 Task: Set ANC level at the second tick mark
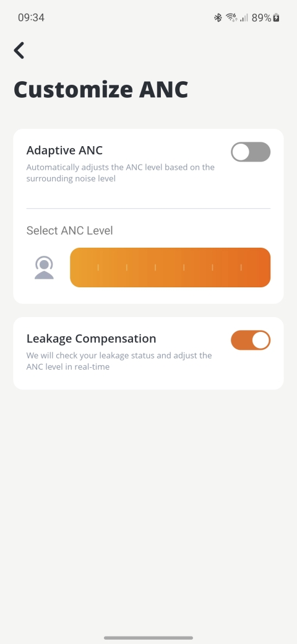(x=127, y=268)
